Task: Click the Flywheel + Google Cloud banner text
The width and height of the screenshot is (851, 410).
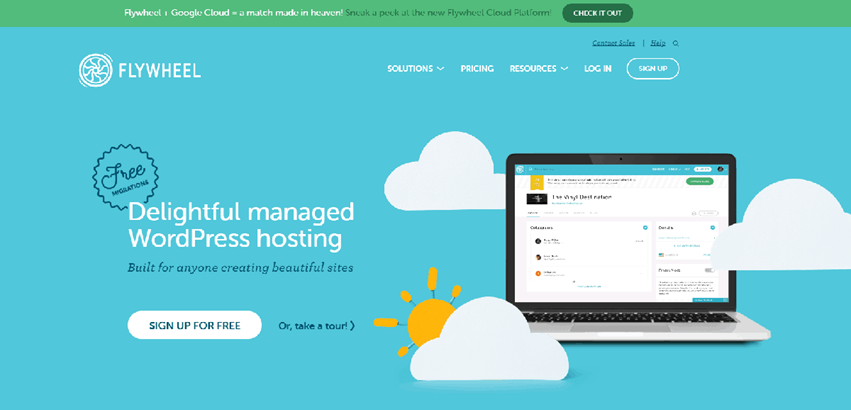Action: 338,13
